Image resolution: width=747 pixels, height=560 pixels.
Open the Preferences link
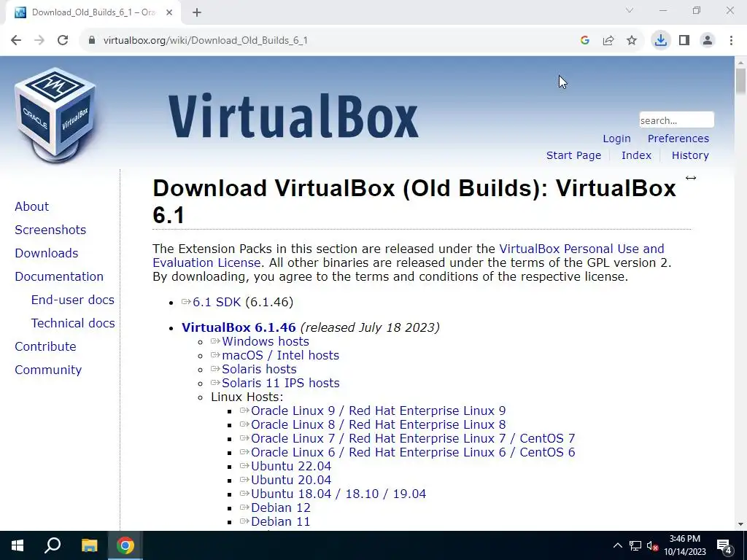click(x=678, y=139)
